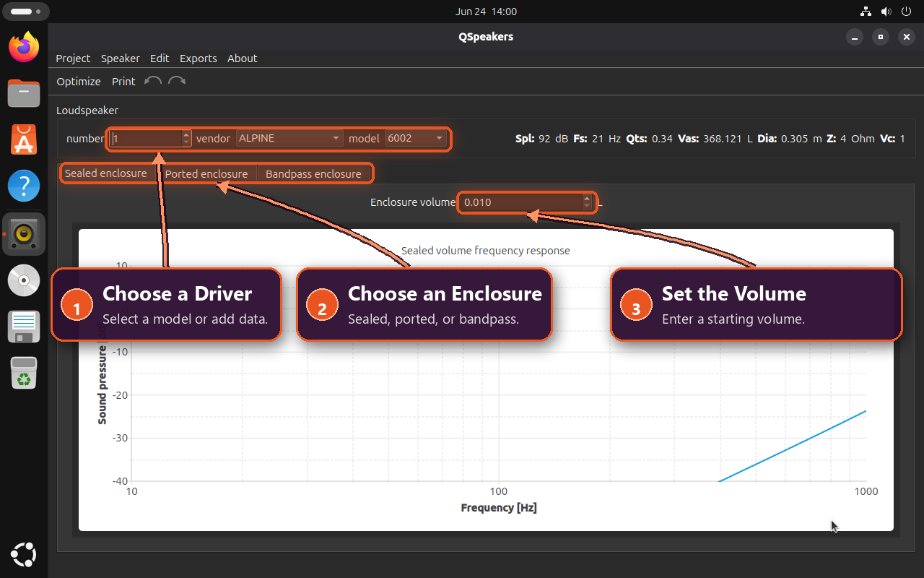
Task: Click the Qts 0.34 value
Action: [x=649, y=139]
